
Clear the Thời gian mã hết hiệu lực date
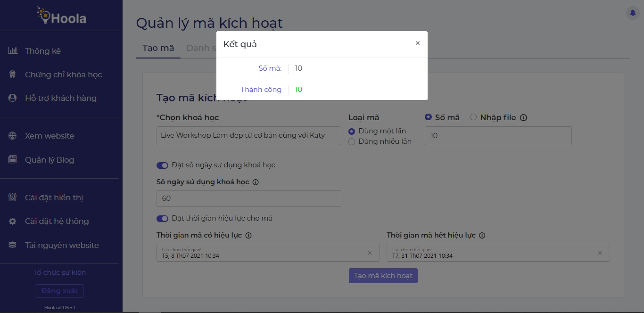point(600,253)
